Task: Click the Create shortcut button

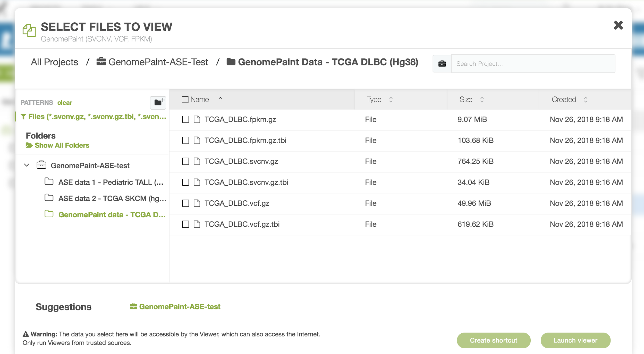Action: [x=494, y=340]
